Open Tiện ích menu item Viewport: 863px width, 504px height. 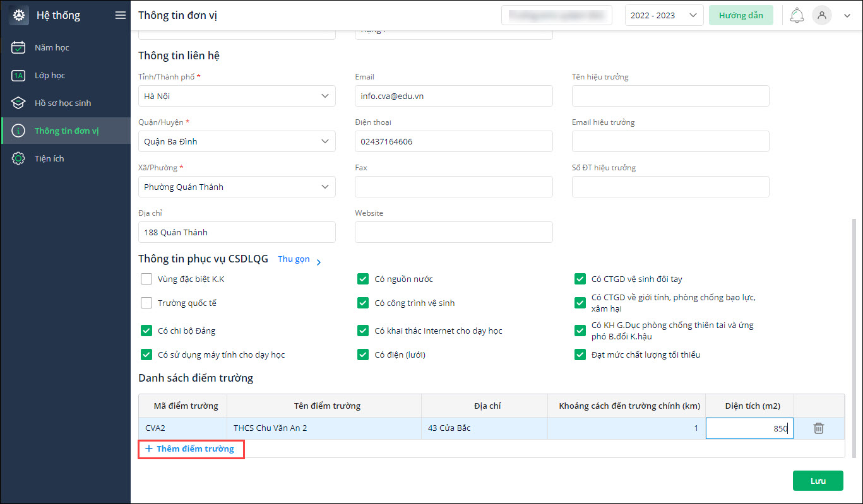(x=66, y=159)
